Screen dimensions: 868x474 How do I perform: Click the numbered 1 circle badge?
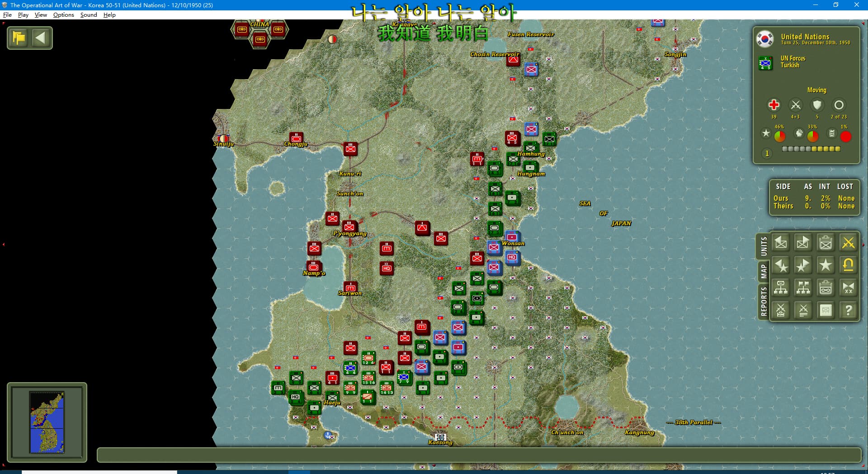click(x=767, y=153)
